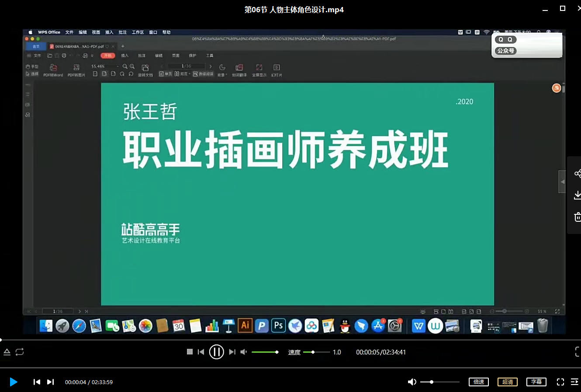Toggle the loop repeat icon
581x392 pixels.
(20, 352)
